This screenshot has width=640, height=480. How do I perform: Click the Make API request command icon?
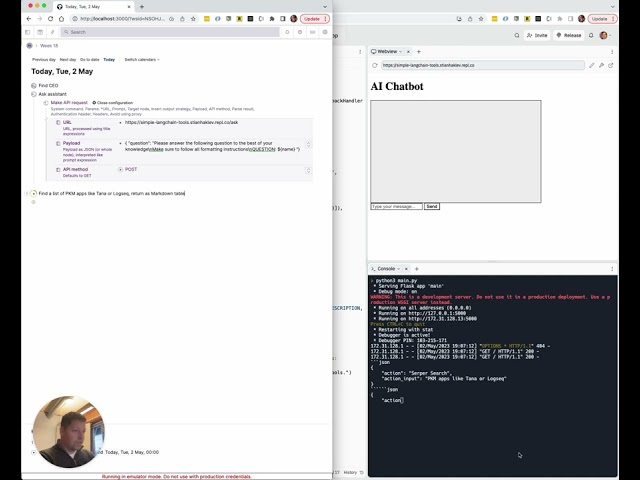coord(46,103)
